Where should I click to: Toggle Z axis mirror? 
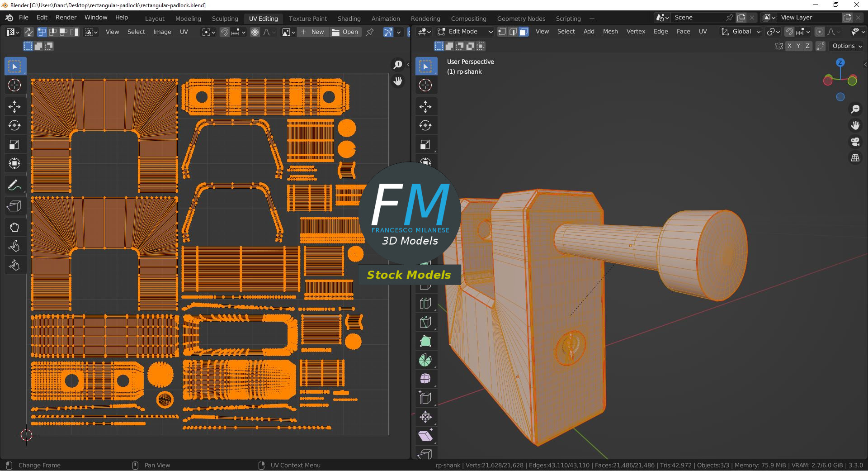point(807,46)
